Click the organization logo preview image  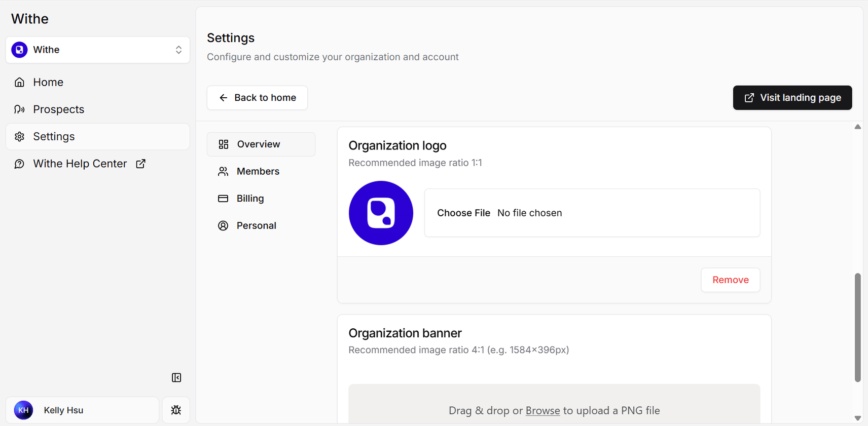[x=381, y=213]
